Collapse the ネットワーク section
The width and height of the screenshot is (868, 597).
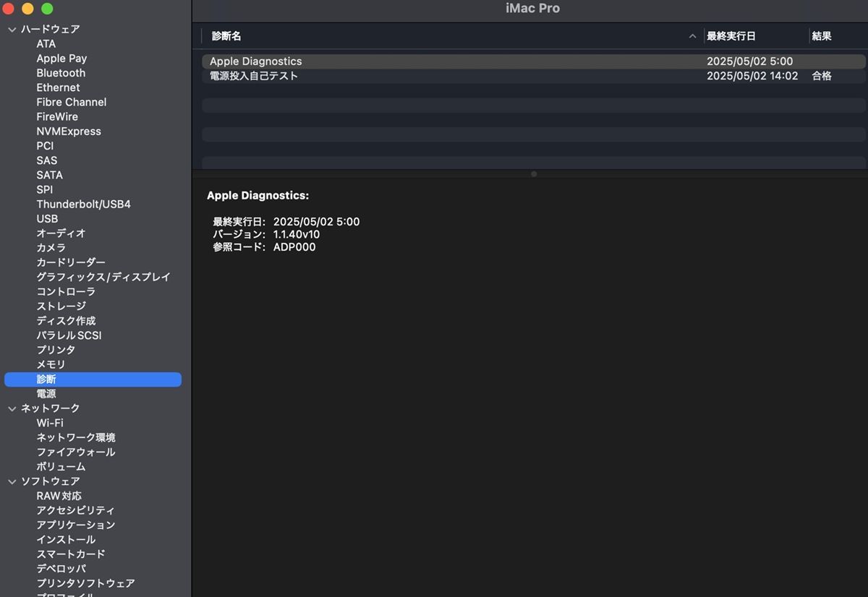click(12, 409)
